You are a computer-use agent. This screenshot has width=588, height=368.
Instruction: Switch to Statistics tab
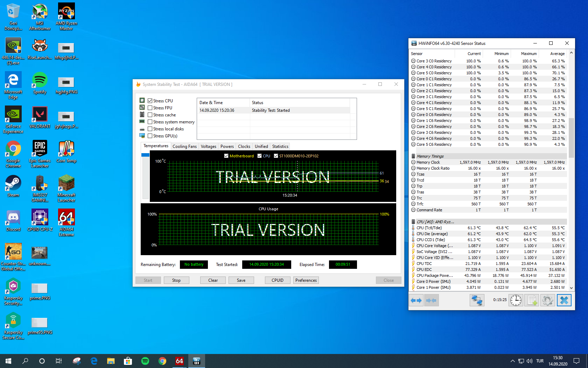(x=280, y=146)
